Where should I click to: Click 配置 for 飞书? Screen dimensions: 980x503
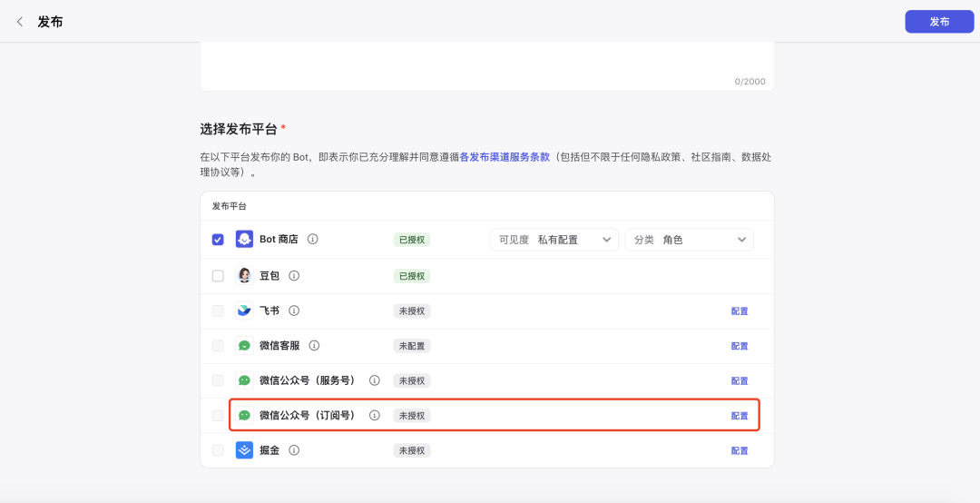tap(740, 311)
